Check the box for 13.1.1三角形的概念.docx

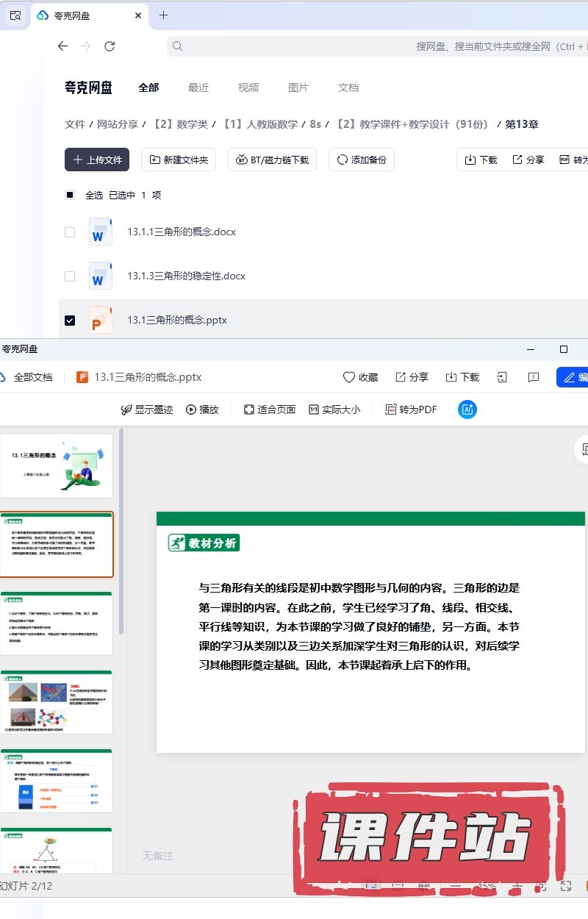pos(70,232)
